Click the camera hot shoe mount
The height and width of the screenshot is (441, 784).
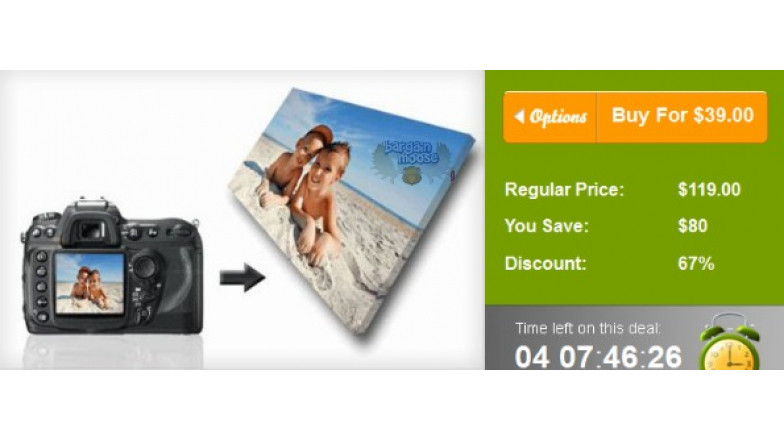point(92,203)
